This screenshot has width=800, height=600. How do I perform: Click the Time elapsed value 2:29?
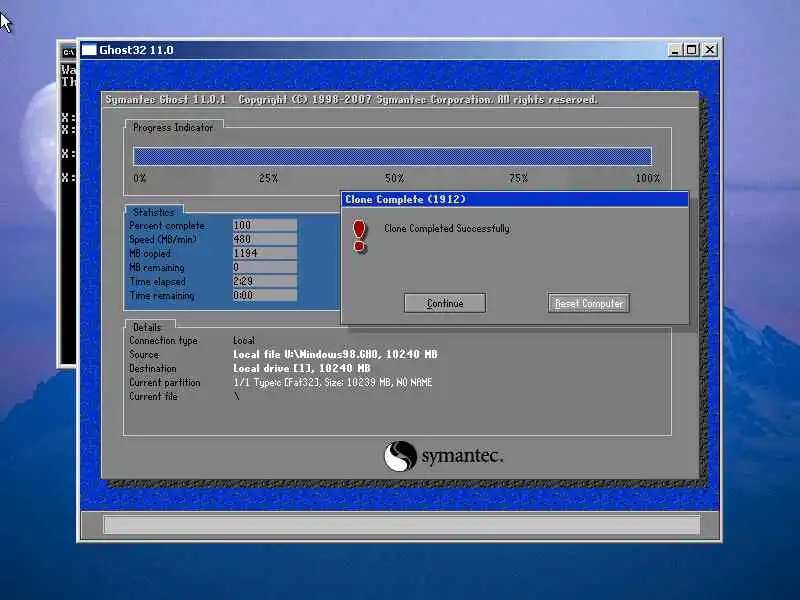click(x=264, y=281)
